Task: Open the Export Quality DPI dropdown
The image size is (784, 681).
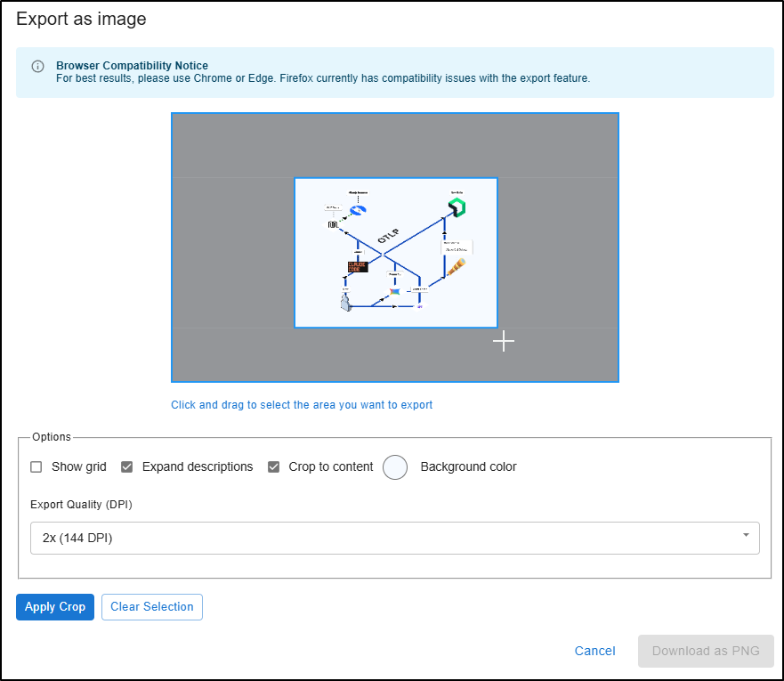Action: [746, 537]
